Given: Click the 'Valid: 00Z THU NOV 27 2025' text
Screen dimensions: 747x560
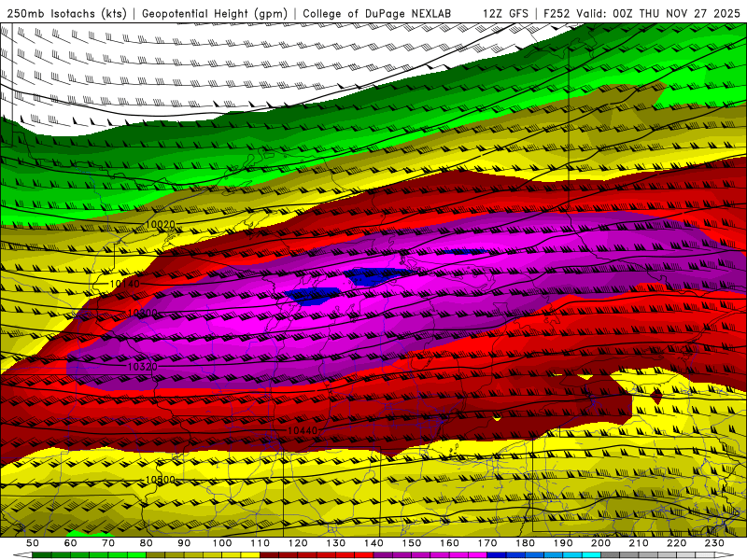Looking at the screenshot, I should (x=658, y=13).
